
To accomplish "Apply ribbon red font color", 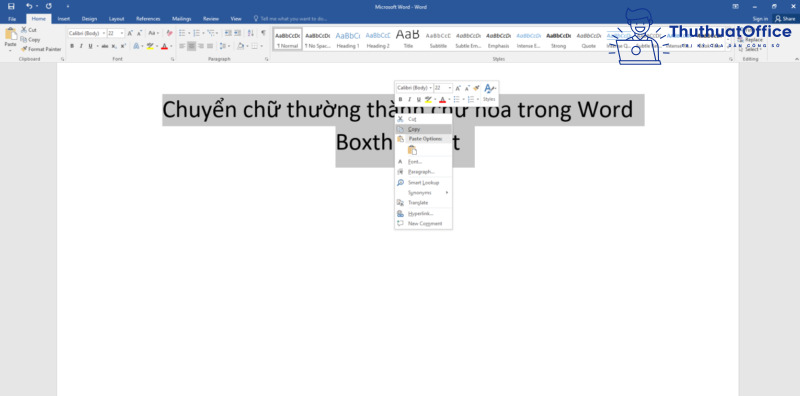I will 164,46.
